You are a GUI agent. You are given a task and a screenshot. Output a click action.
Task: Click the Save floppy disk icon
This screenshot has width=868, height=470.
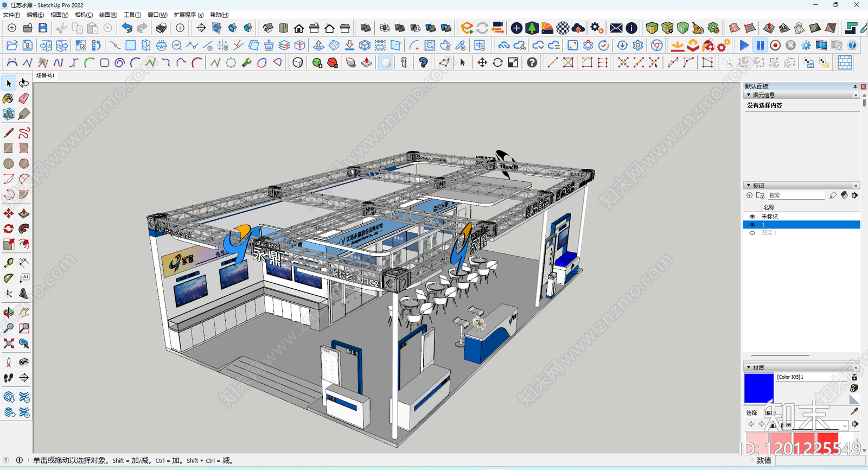[x=43, y=28]
